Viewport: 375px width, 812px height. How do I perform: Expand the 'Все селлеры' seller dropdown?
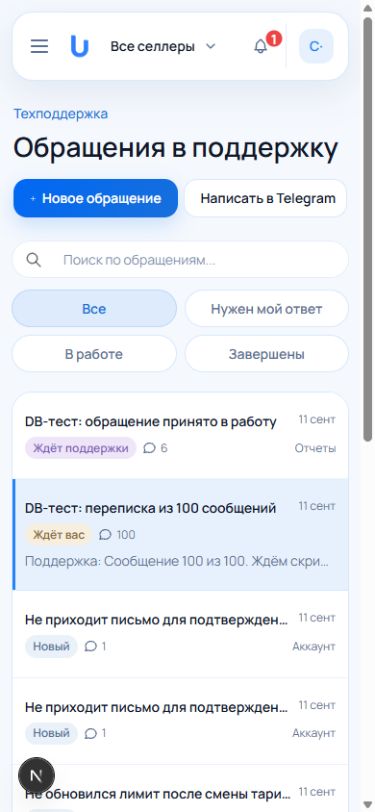click(163, 47)
